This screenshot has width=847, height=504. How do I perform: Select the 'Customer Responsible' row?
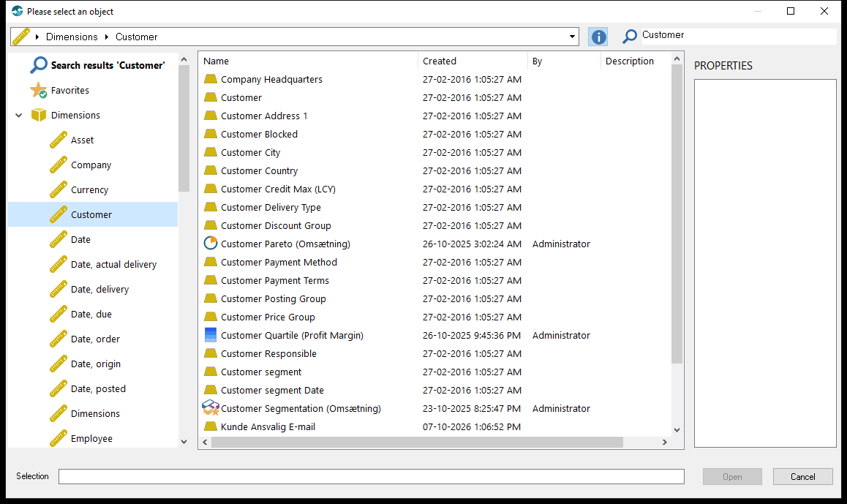[435, 353]
